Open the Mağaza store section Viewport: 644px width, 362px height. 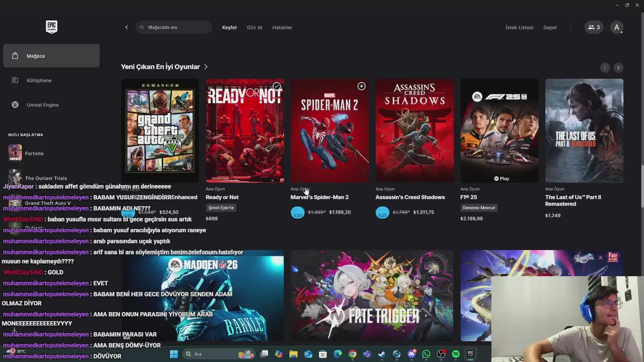pos(51,56)
